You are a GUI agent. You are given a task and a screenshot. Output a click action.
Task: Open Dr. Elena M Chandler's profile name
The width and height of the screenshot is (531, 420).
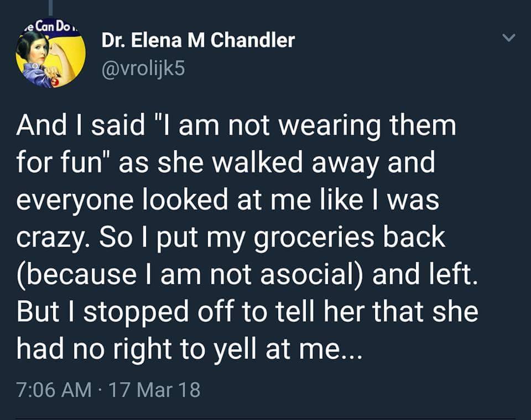tap(198, 40)
